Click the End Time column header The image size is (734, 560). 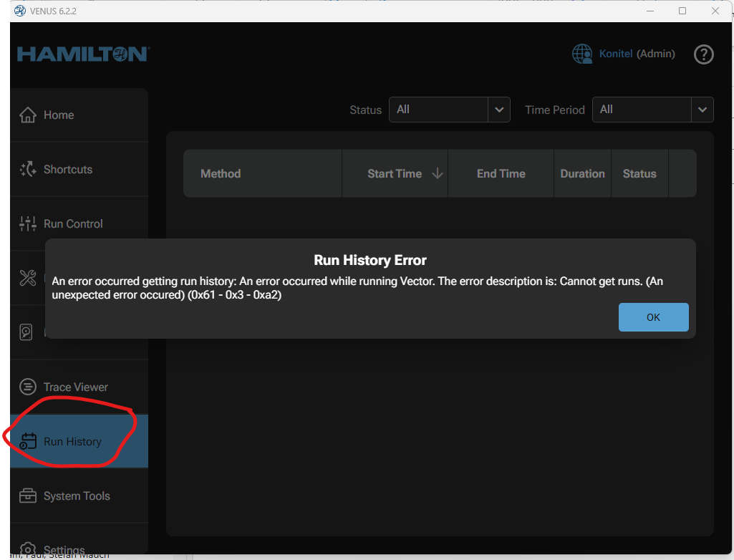click(501, 174)
